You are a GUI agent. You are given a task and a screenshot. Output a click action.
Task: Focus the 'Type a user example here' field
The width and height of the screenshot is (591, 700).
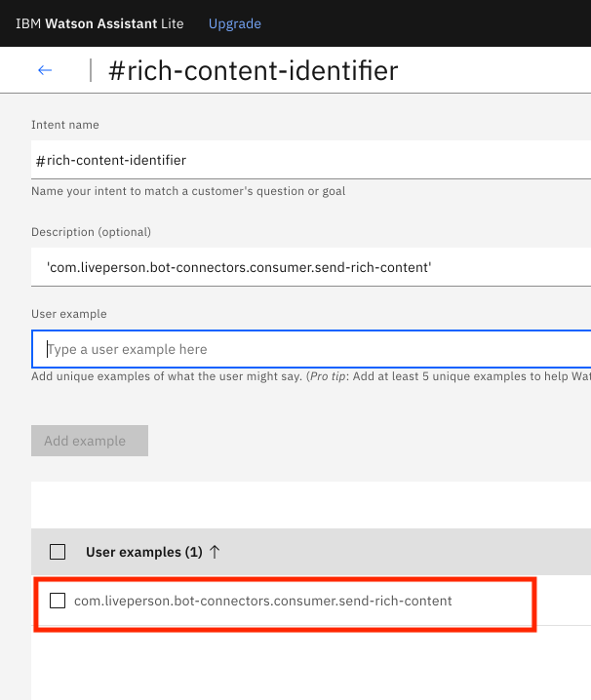point(311,349)
